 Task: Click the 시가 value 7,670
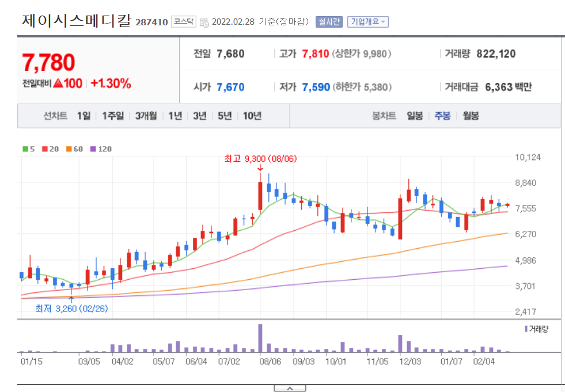[x=230, y=87]
